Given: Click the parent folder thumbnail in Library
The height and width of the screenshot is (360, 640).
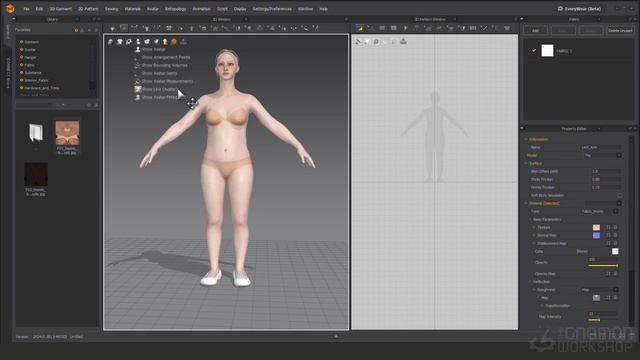Looking at the screenshot, I should pos(36,133).
